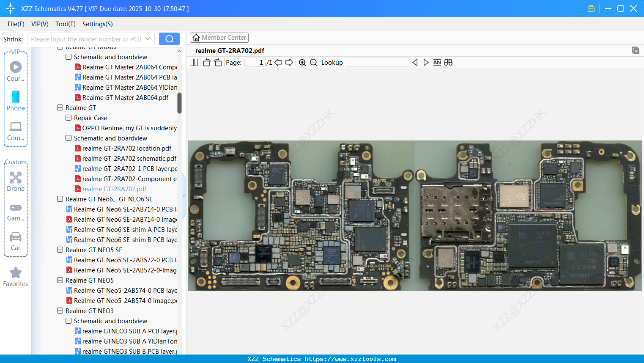The height and width of the screenshot is (363, 644).
Task: Collapse the Repair Case branch
Action: 68,118
